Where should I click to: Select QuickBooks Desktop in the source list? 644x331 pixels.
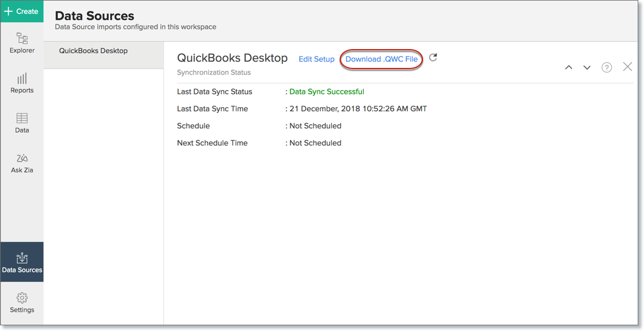pyautogui.click(x=92, y=50)
